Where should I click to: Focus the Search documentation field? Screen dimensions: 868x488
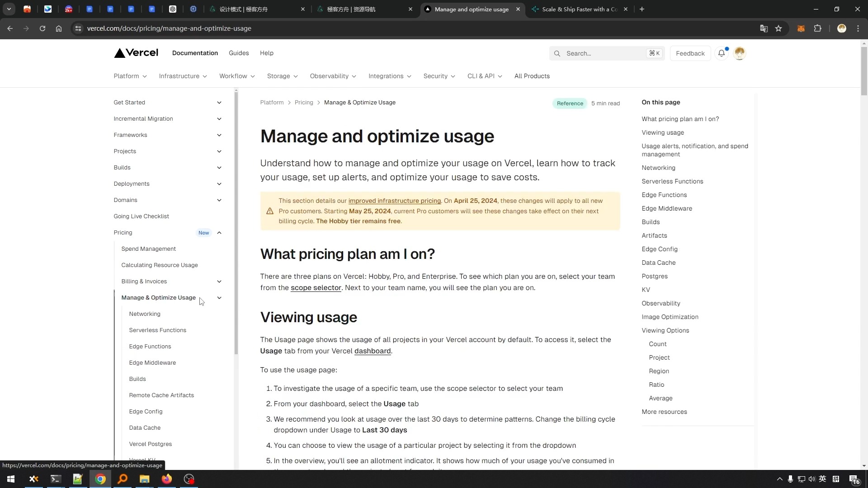607,53
